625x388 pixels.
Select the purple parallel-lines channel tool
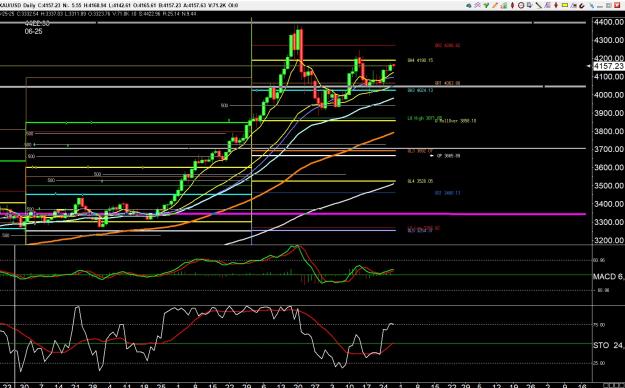(548, 5)
